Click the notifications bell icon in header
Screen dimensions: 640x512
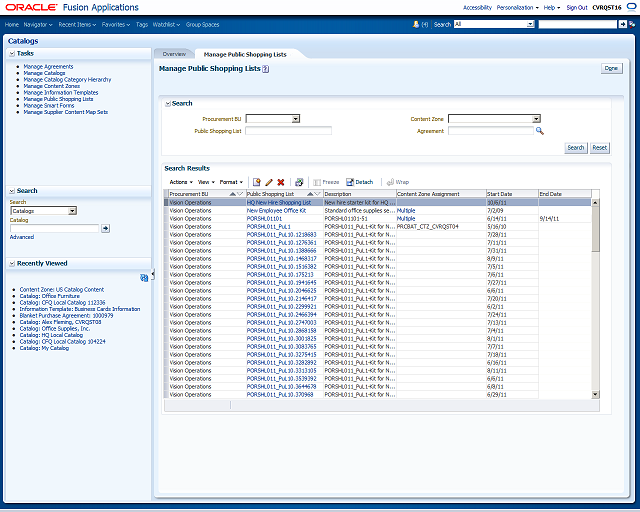[416, 24]
